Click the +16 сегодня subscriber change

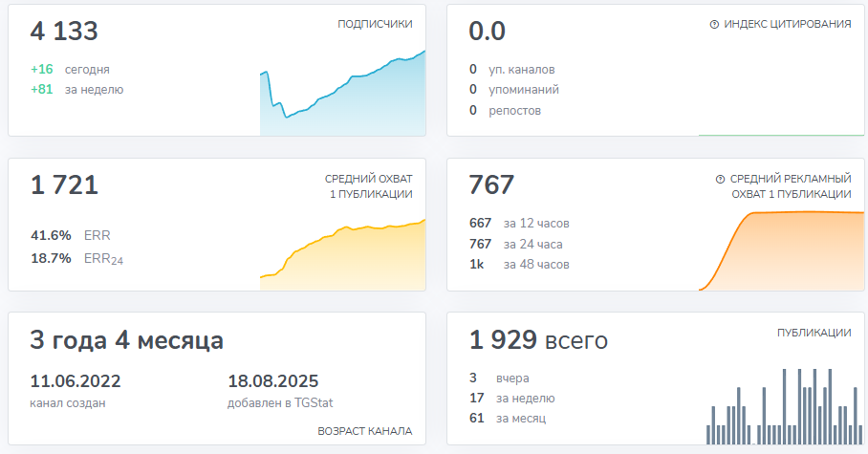coord(70,70)
